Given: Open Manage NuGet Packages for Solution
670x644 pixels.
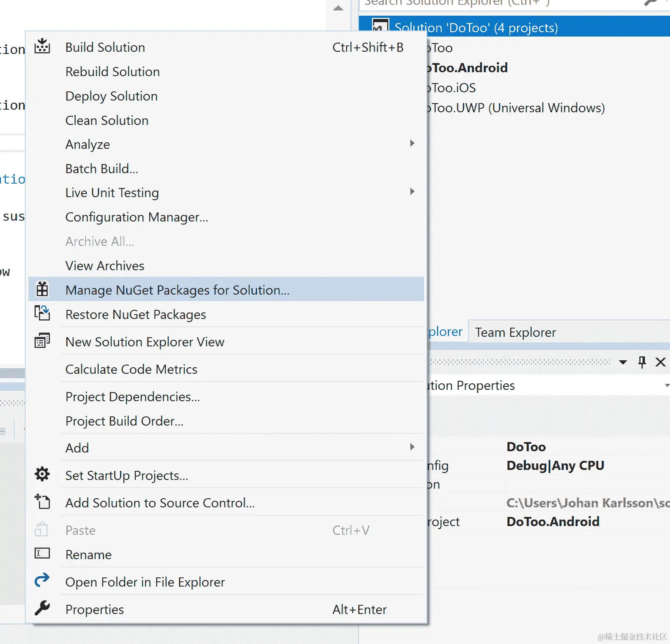Looking at the screenshot, I should [226, 289].
